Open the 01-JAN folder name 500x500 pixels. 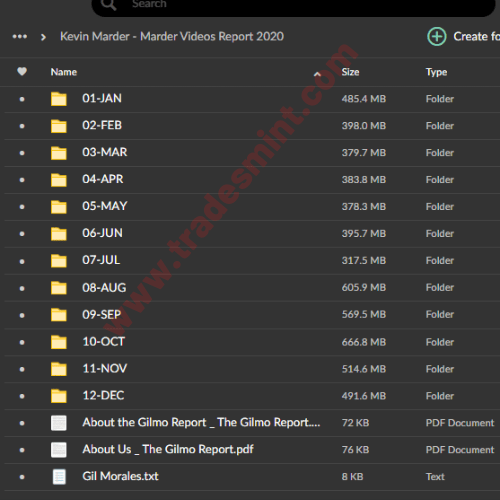(x=102, y=98)
